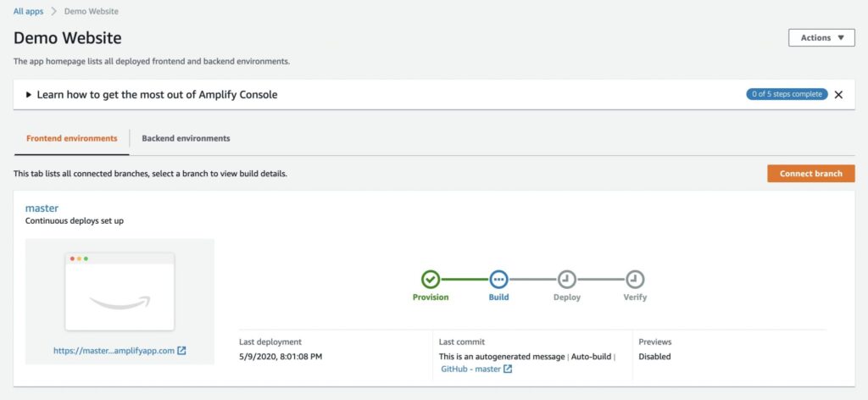Click the green Provision checkmark step icon
The width and height of the screenshot is (868, 400).
pyautogui.click(x=430, y=280)
